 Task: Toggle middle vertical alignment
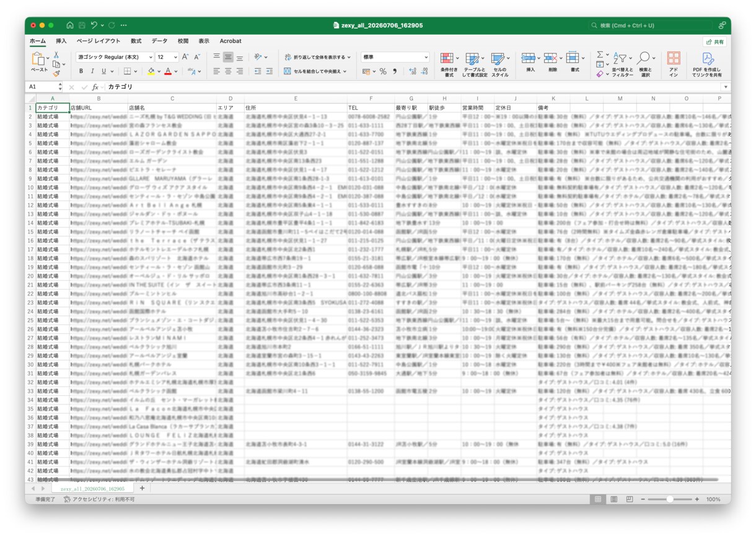228,57
